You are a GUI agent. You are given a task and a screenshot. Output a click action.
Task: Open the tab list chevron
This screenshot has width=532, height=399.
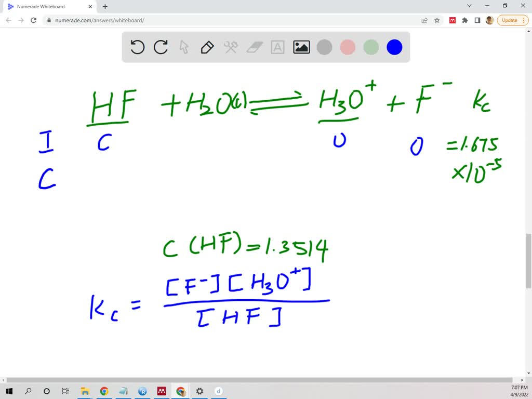coord(469,6)
